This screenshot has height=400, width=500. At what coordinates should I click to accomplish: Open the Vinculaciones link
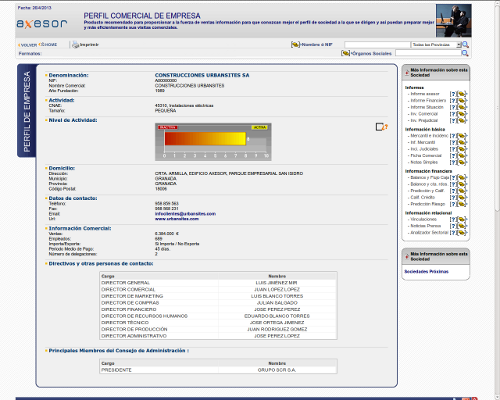pyautogui.click(x=423, y=220)
